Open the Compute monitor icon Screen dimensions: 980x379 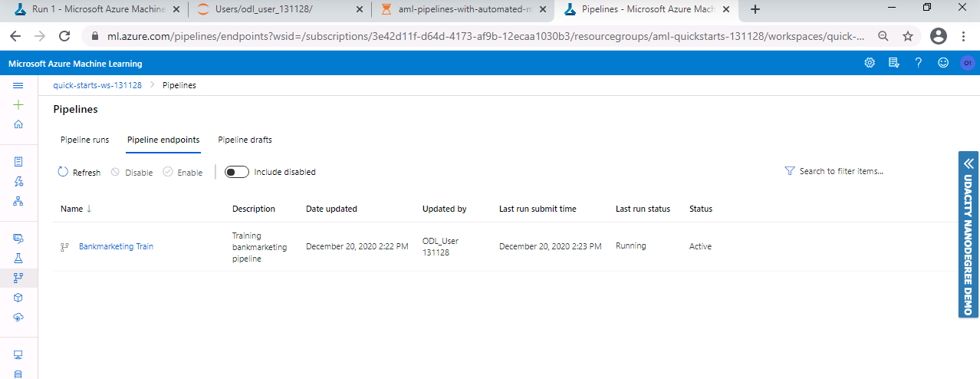[x=18, y=354]
